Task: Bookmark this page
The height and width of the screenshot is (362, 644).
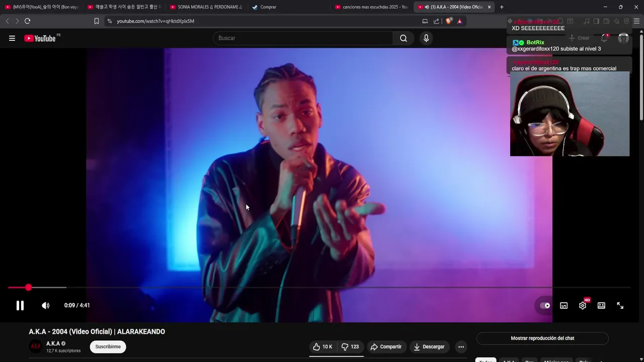Action: pyautogui.click(x=97, y=21)
